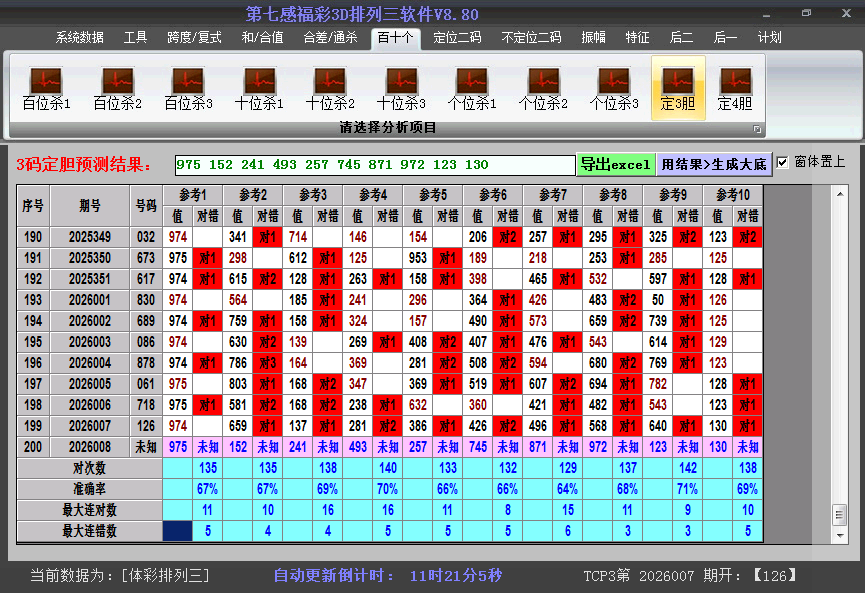This screenshot has width=865, height=593.
Task: Expand the ribbon group dialog launcher
Action: [757, 129]
